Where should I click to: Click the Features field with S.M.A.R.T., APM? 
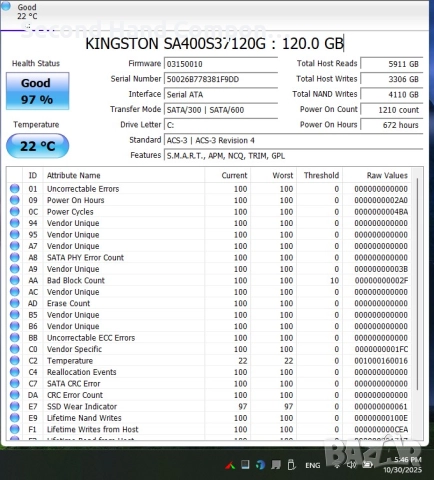click(294, 156)
